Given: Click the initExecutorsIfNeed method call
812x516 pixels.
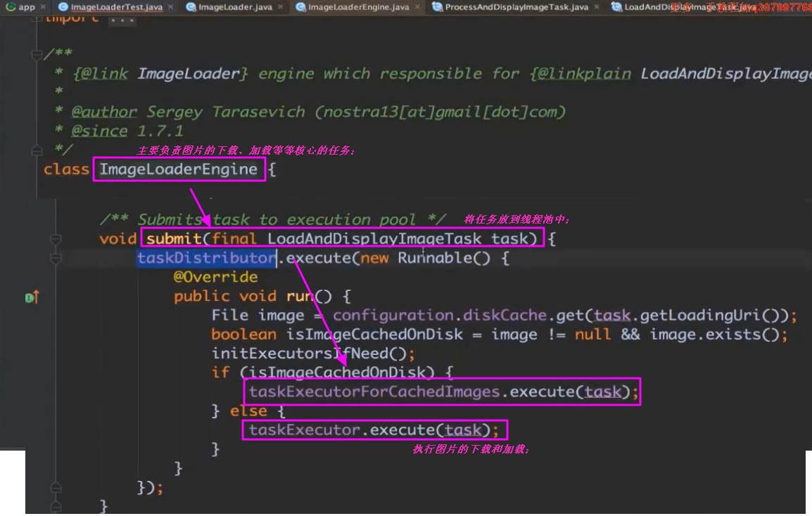Looking at the screenshot, I should [x=309, y=354].
